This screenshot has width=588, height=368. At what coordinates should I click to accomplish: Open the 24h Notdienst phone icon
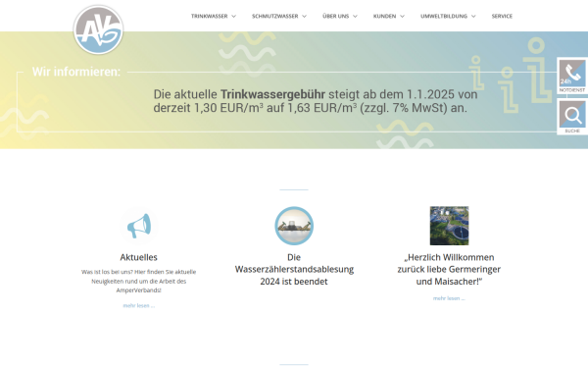click(572, 77)
